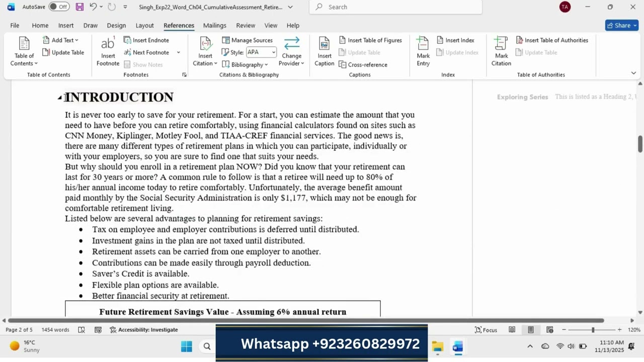Click Insert Caption
Screen dimensions: 644x362
tap(325, 52)
